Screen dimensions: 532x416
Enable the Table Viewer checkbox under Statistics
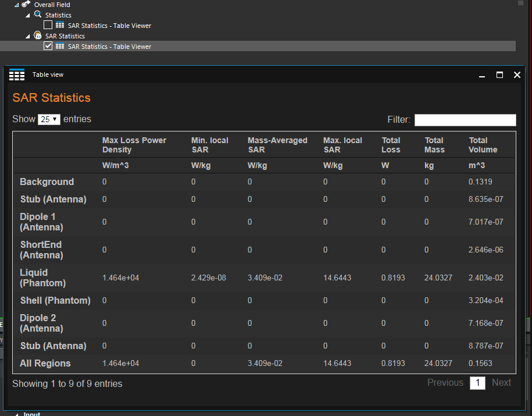click(x=48, y=25)
